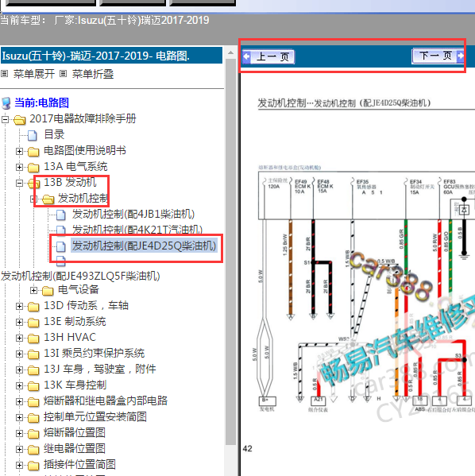Click the tree panel scroll-up arrow
Image resolution: width=475 pixels, height=476 pixels.
click(230, 52)
